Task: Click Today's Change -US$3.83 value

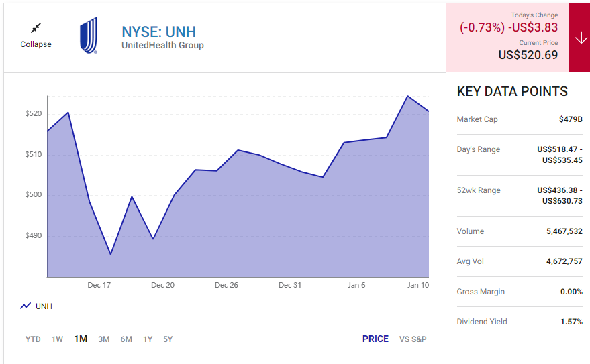Action: click(x=533, y=27)
